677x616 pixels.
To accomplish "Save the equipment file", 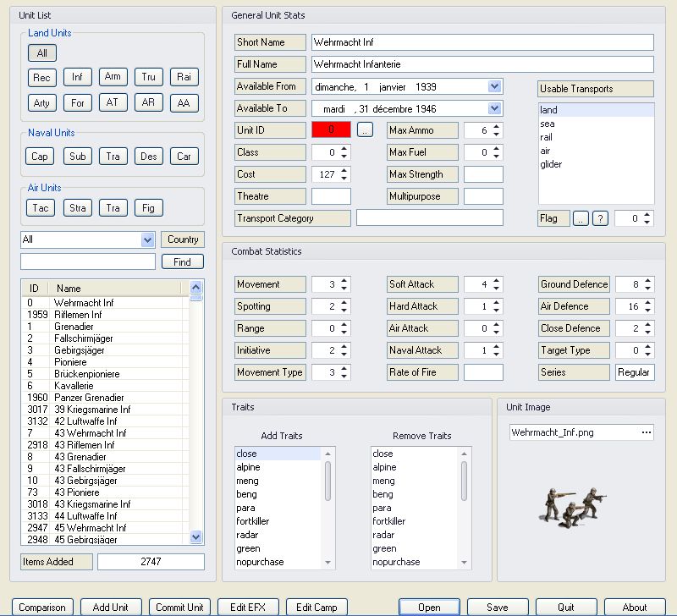I will tap(498, 607).
